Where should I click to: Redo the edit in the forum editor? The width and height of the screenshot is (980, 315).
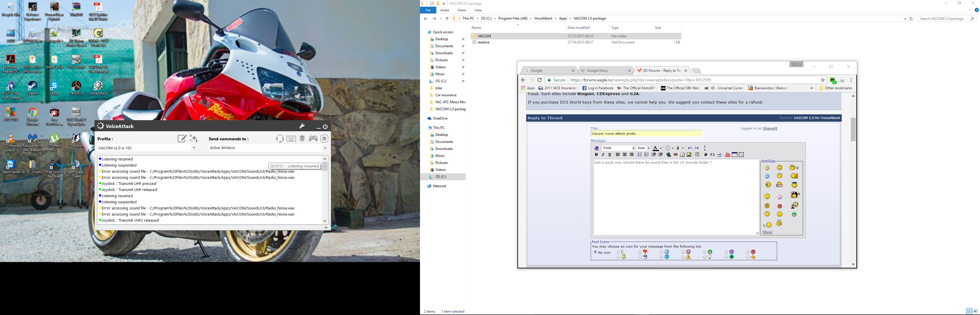696,148
